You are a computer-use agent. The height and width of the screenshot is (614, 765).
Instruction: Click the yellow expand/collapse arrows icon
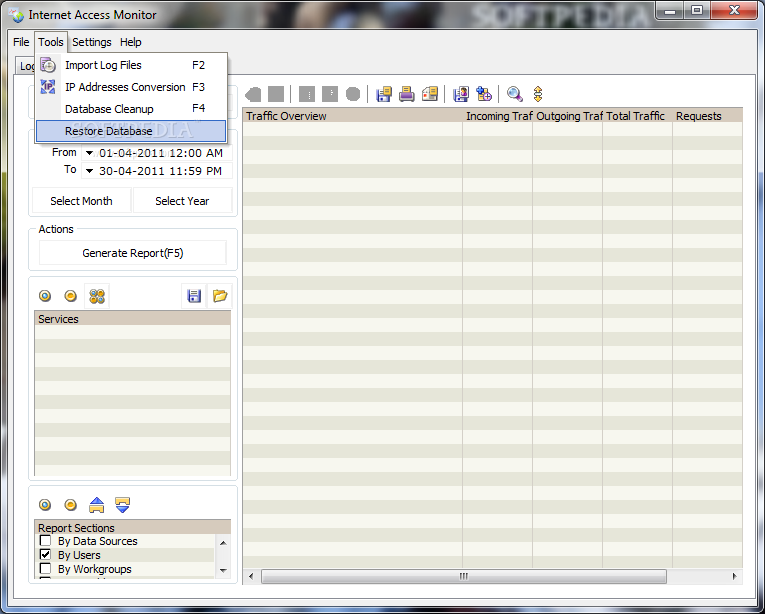(538, 94)
